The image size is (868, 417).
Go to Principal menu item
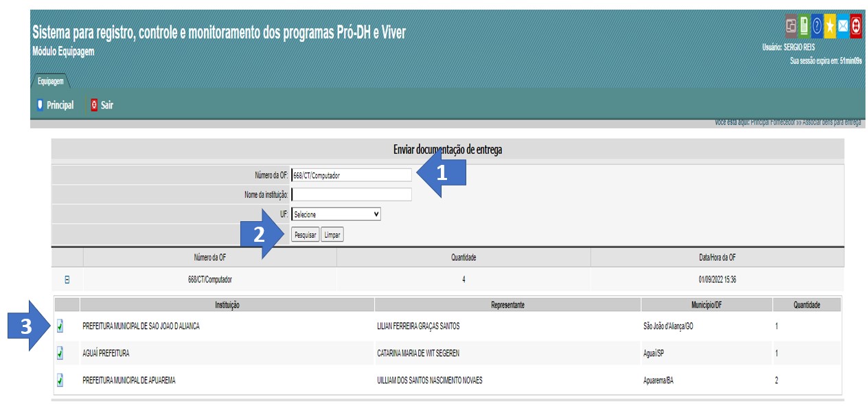click(60, 106)
